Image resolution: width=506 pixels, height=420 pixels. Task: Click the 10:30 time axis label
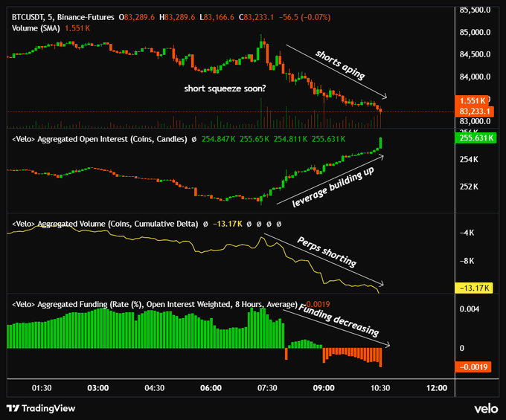click(x=380, y=388)
